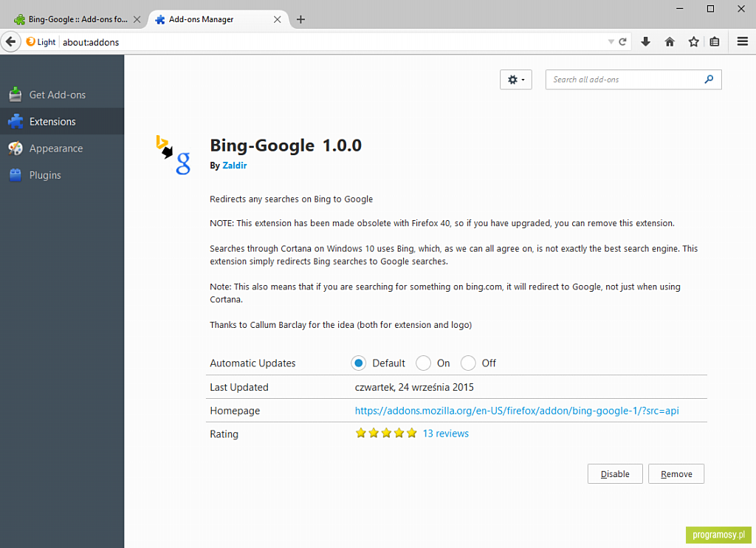Click the Bing-Google extension logo
Screen dimensions: 756x548
[173, 155]
